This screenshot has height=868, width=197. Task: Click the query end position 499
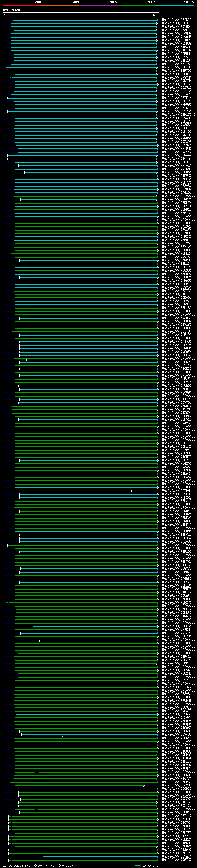[155, 15]
